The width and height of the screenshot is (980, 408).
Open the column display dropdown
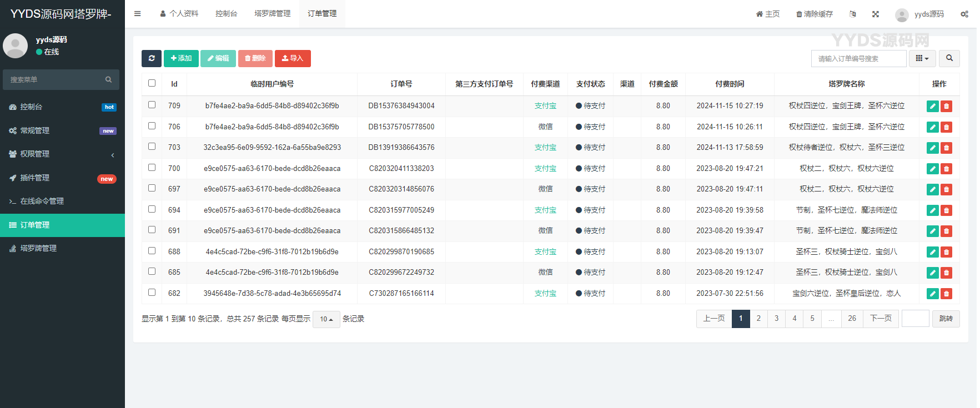922,58
